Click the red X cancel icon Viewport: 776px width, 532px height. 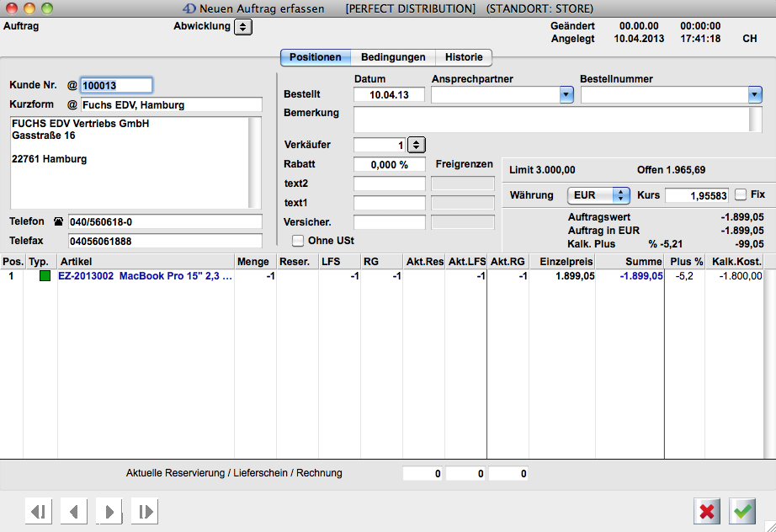[708, 511]
